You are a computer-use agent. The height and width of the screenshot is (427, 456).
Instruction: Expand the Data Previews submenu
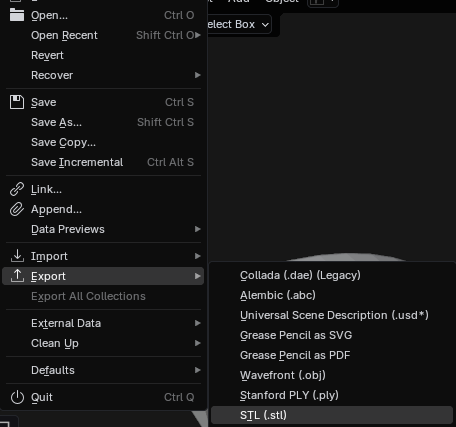tap(103, 229)
